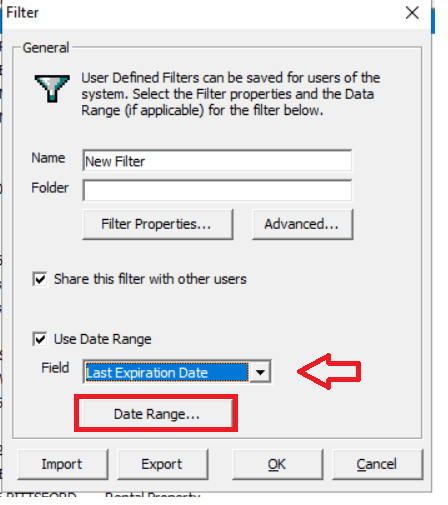Screen dimensions: 448x505
Task: Click the User Defined Filters description text
Action: pos(231,94)
